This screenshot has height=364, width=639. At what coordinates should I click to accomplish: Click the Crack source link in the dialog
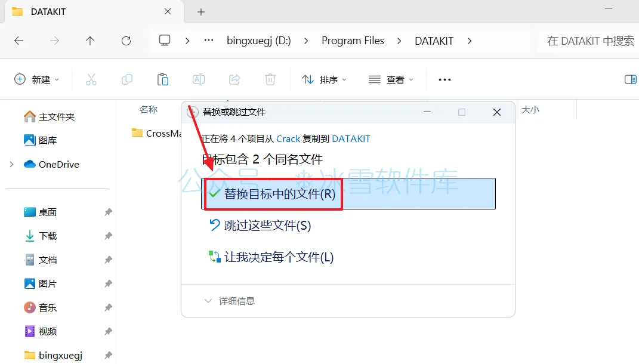[288, 139]
